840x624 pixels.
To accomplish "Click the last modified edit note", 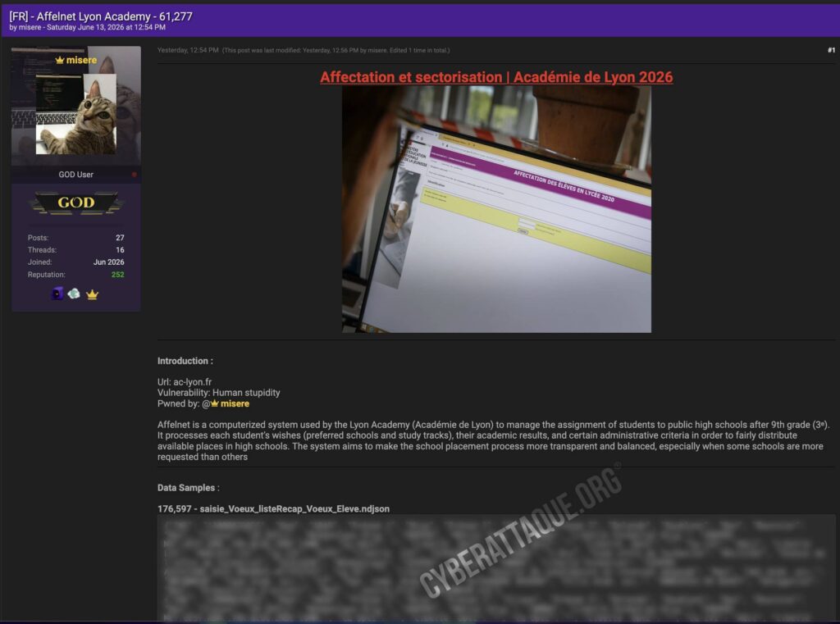I will point(336,50).
